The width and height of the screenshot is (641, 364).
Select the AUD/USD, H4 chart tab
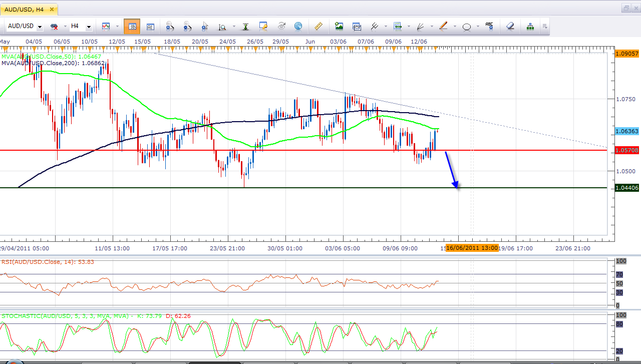(x=29, y=9)
